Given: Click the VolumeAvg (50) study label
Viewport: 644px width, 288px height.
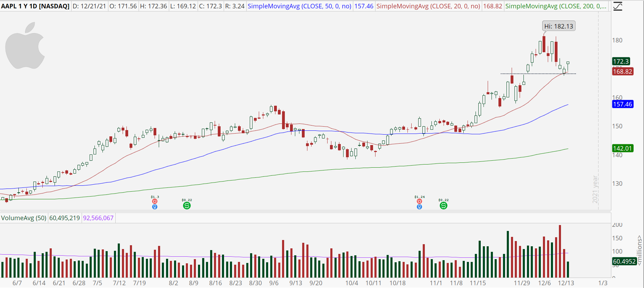Looking at the screenshot, I should [24, 218].
